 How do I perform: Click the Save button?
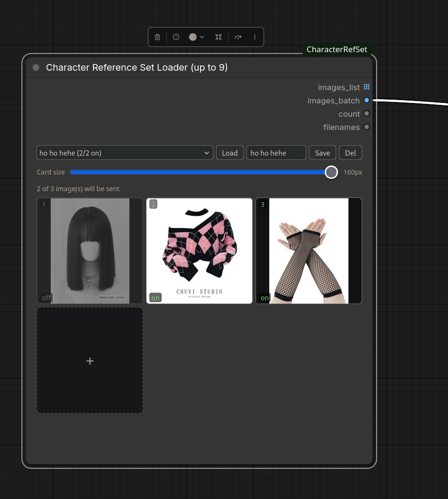(322, 153)
